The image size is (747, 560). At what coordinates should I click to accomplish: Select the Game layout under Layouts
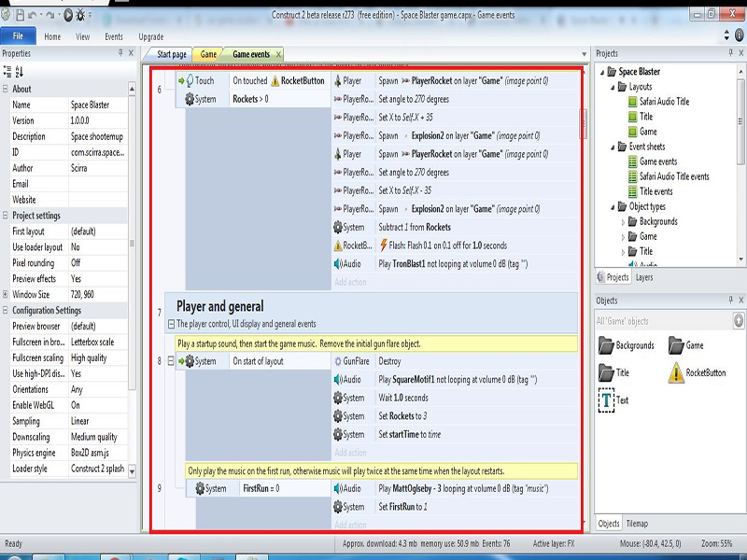pos(642,132)
